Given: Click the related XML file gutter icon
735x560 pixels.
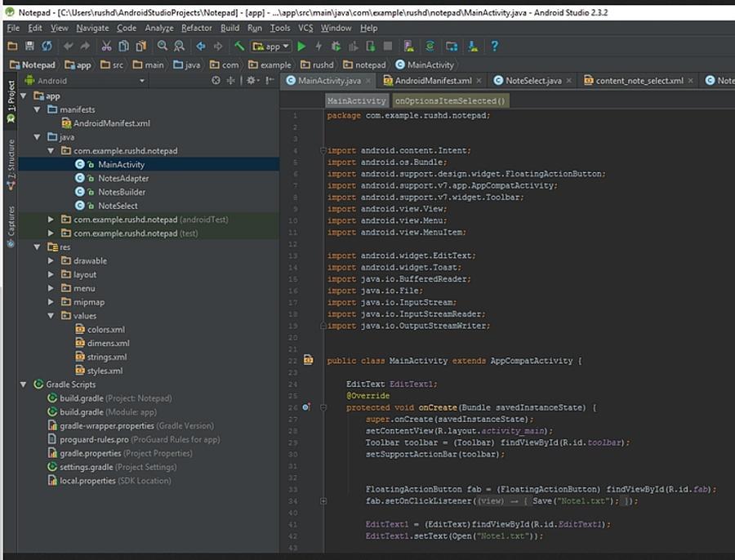Looking at the screenshot, I should 308,360.
